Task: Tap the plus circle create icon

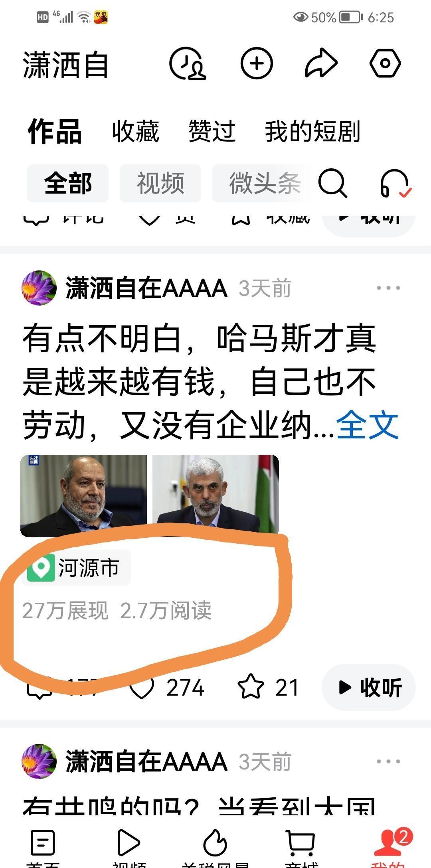Action: (257, 63)
